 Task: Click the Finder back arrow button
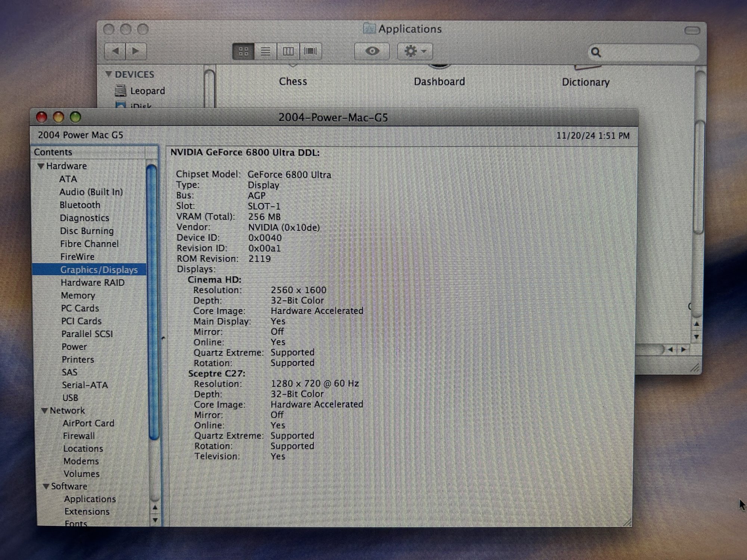point(115,51)
